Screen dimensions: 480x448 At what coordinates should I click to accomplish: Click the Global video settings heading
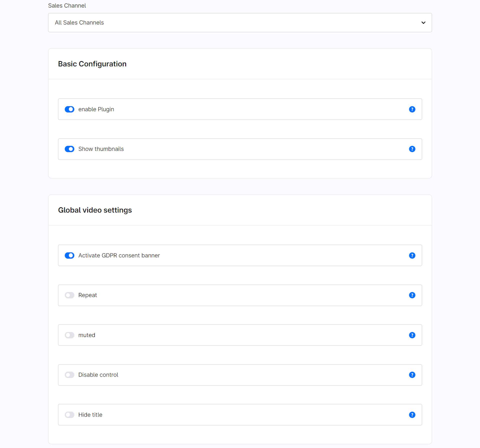coord(95,210)
